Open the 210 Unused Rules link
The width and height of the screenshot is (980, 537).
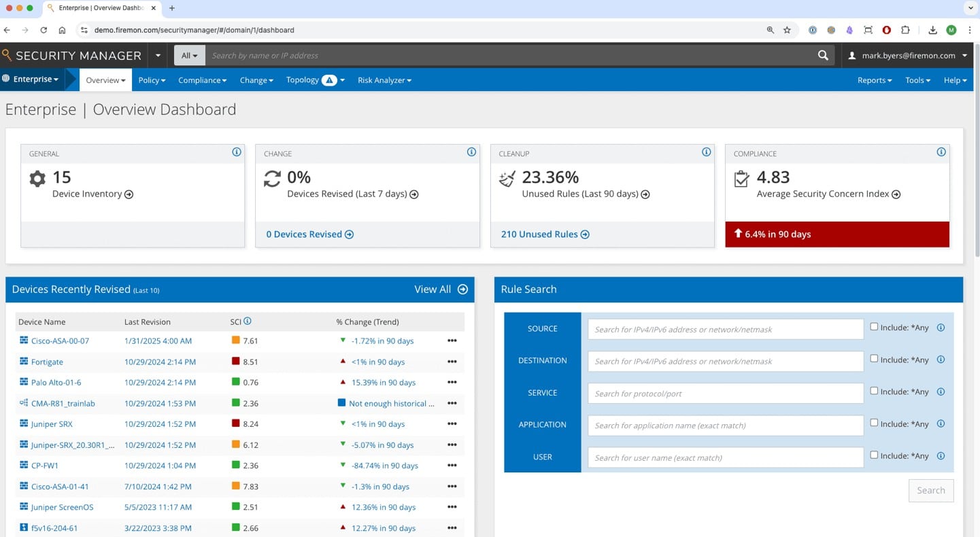[539, 234]
